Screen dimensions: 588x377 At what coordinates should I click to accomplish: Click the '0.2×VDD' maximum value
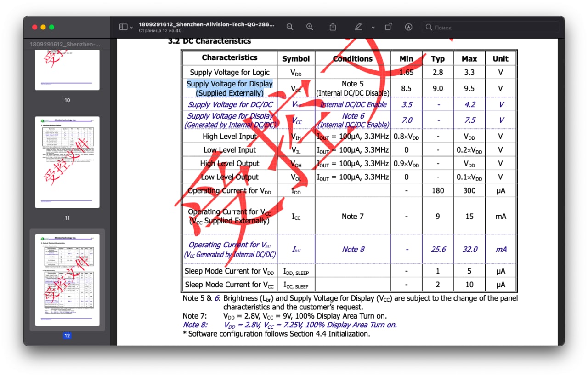(x=469, y=150)
